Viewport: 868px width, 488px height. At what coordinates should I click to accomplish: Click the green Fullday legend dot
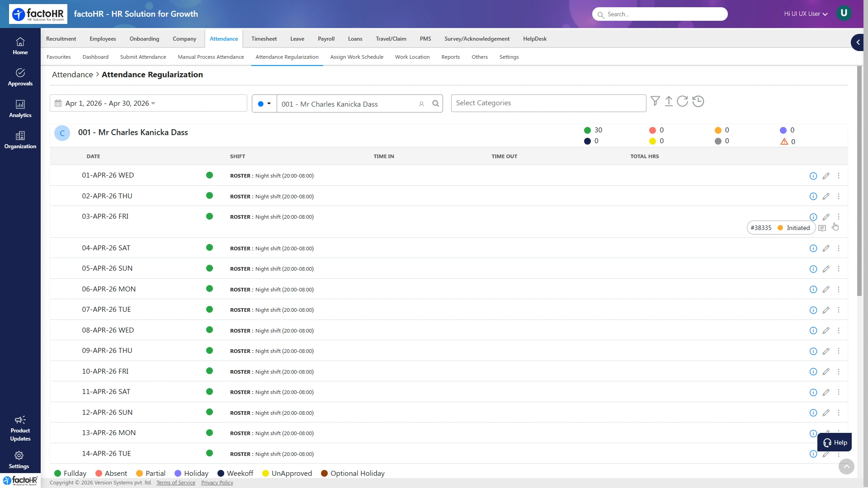pyautogui.click(x=57, y=473)
